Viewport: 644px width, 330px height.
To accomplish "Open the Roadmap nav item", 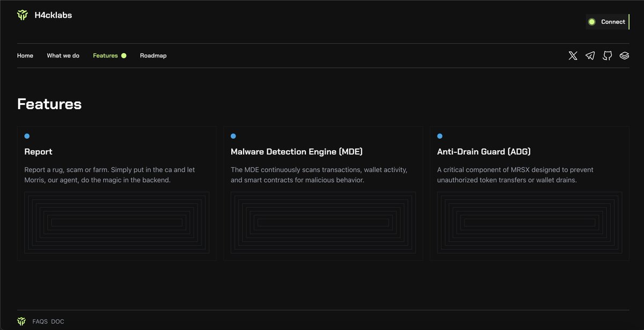I will click(153, 55).
